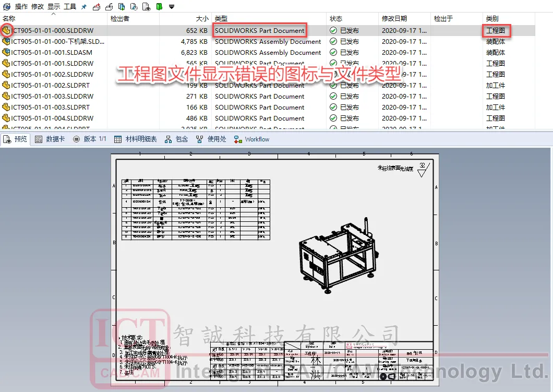Open the 显示 menu
The width and height of the screenshot is (553, 392).
tap(54, 7)
